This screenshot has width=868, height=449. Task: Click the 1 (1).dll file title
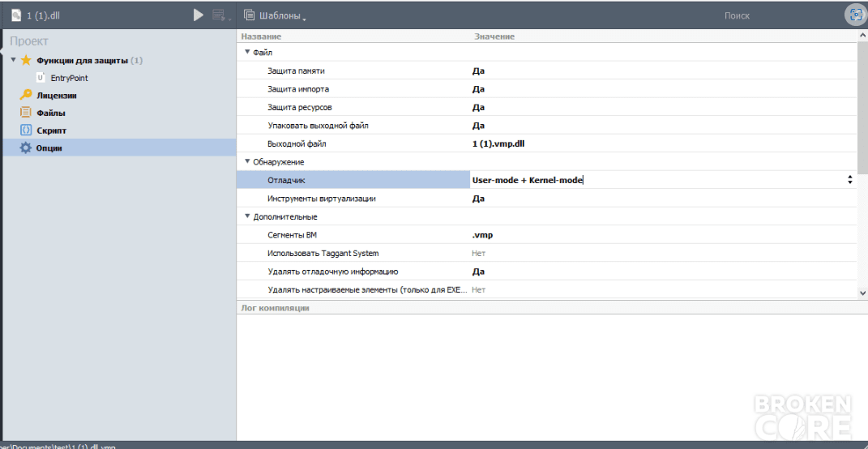coord(43,15)
